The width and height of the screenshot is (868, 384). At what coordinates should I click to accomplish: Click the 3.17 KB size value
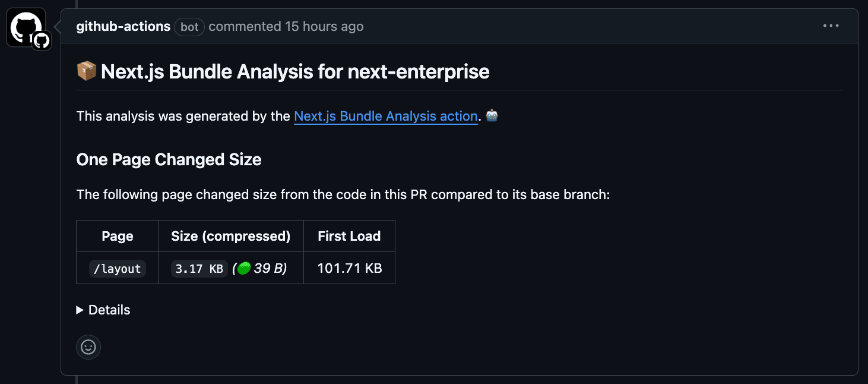199,268
